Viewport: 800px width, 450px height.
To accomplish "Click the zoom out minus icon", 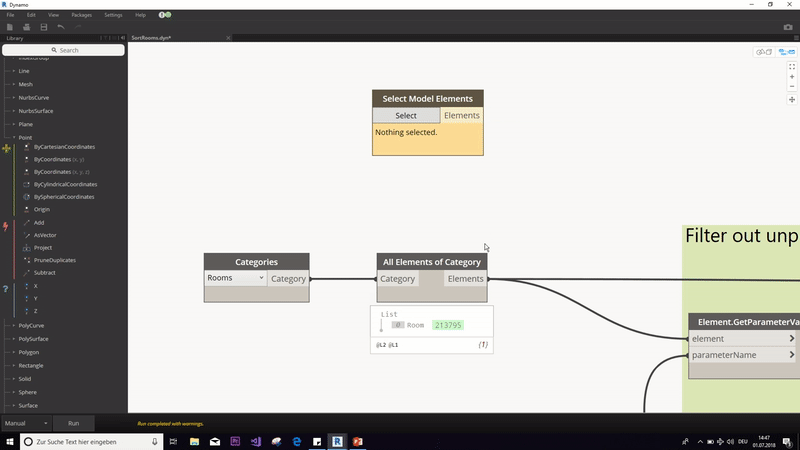I will [x=792, y=87].
